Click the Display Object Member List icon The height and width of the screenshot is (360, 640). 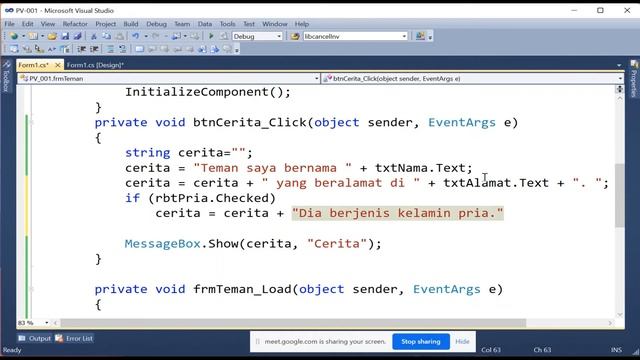tap(14, 49)
